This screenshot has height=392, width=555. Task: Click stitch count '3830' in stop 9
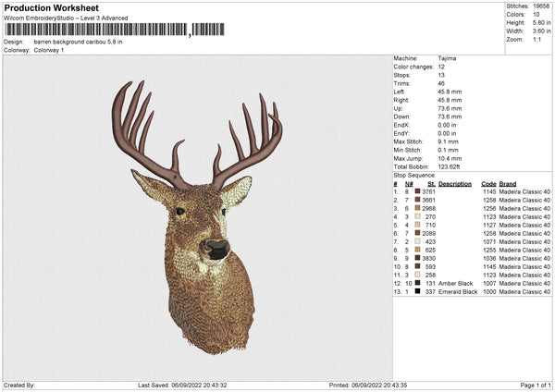tap(428, 259)
